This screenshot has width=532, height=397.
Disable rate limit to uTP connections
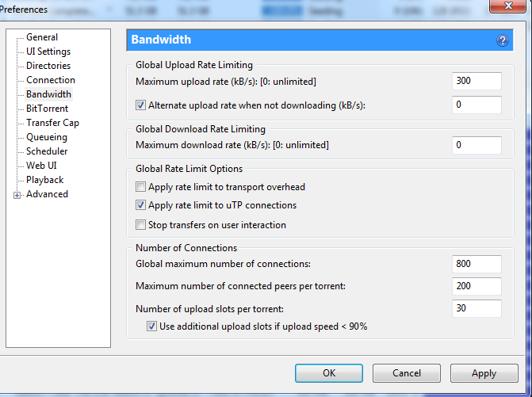coord(141,206)
